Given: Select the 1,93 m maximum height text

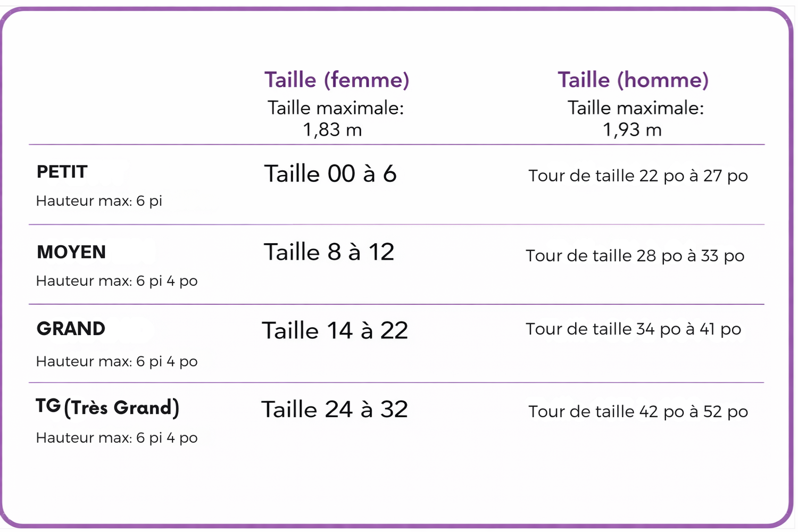Looking at the screenshot, I should 632,129.
